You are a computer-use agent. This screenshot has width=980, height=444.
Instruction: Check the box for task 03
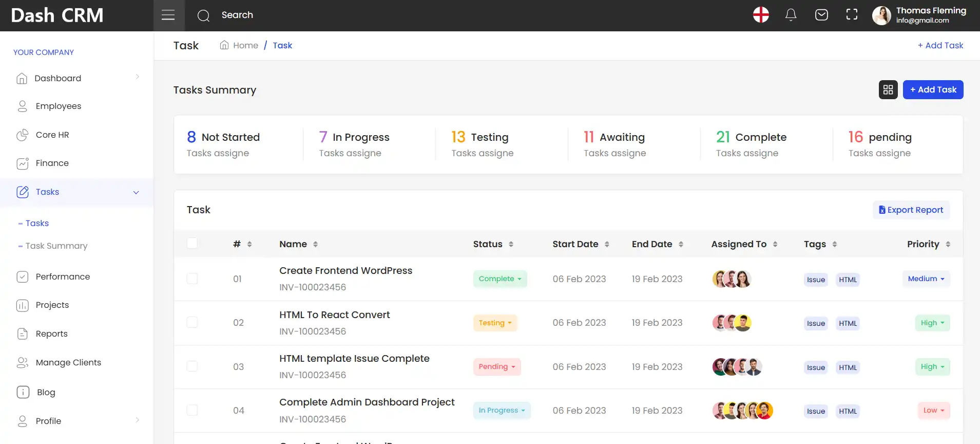pyautogui.click(x=192, y=366)
